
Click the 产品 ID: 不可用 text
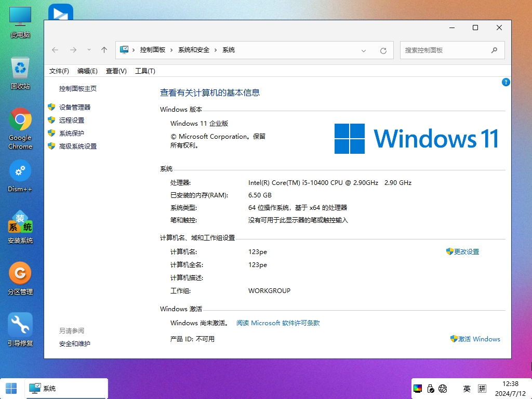tap(192, 339)
